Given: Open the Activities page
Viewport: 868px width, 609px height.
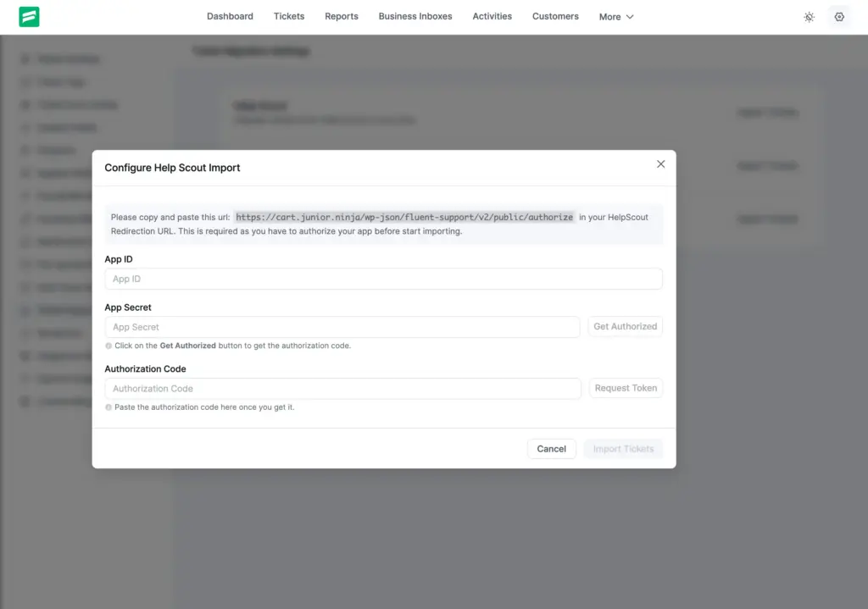Looking at the screenshot, I should [492, 17].
